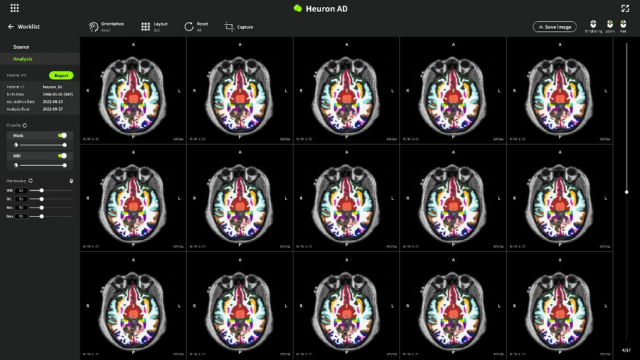This screenshot has height=360, width=640.
Task: Click the MRI opacity droplet icon
Action: (x=16, y=165)
